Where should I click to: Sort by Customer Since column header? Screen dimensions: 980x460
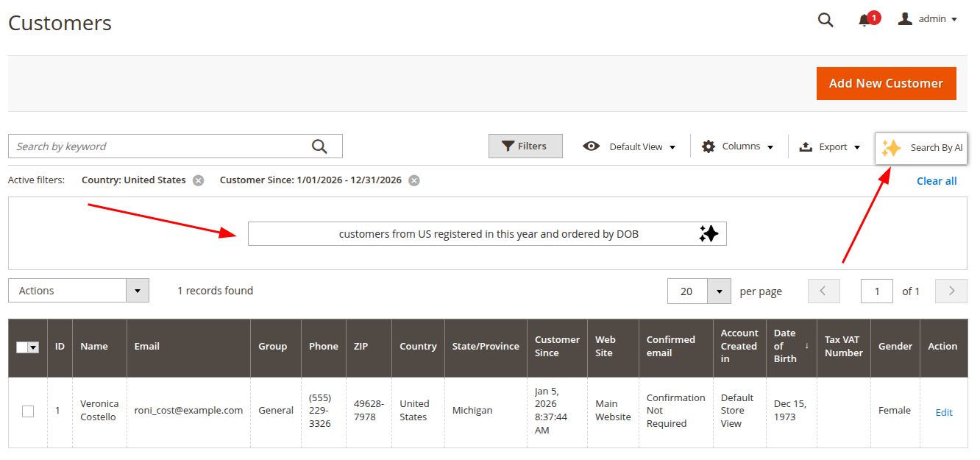557,347
